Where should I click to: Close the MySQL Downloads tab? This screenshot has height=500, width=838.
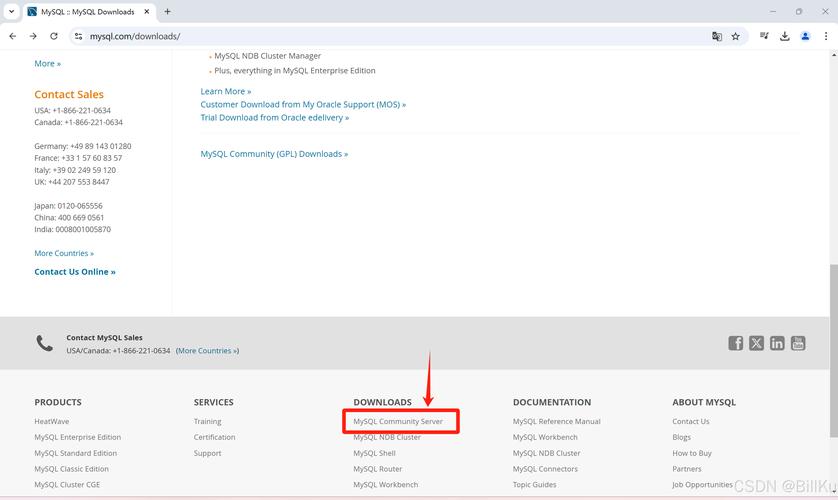pos(147,11)
